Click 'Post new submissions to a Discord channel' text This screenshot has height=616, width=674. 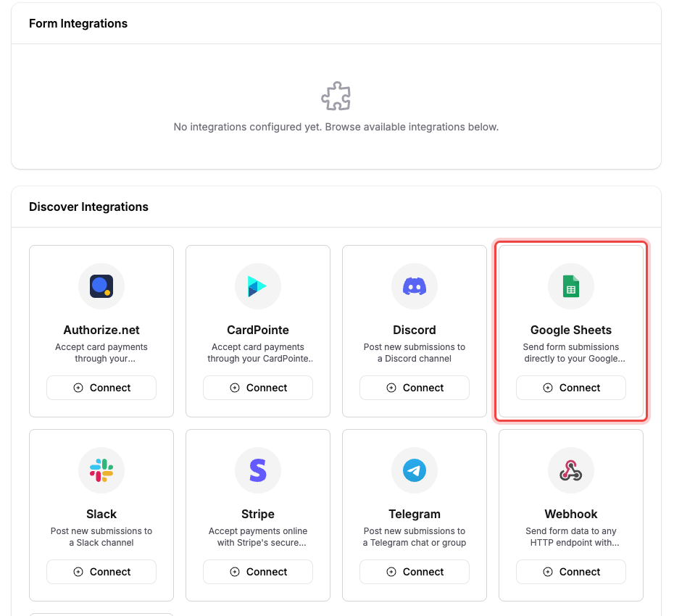[415, 352]
